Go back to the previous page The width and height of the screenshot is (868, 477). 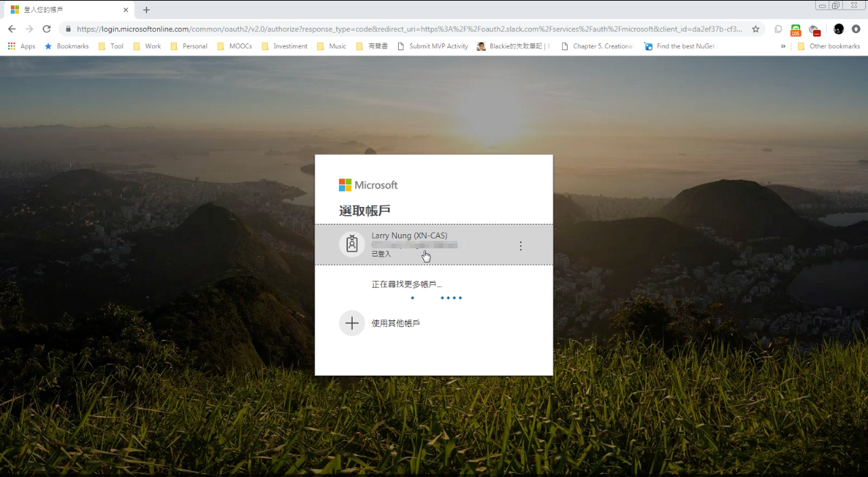[x=12, y=29]
